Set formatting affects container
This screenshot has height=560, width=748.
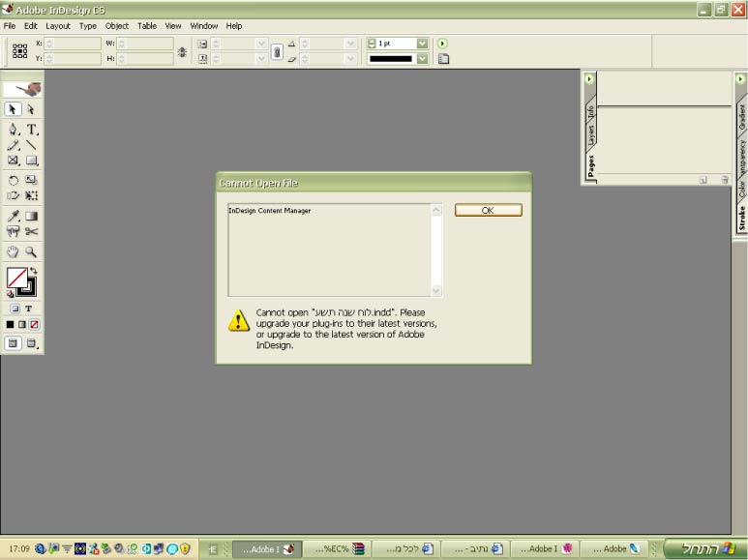click(15, 309)
